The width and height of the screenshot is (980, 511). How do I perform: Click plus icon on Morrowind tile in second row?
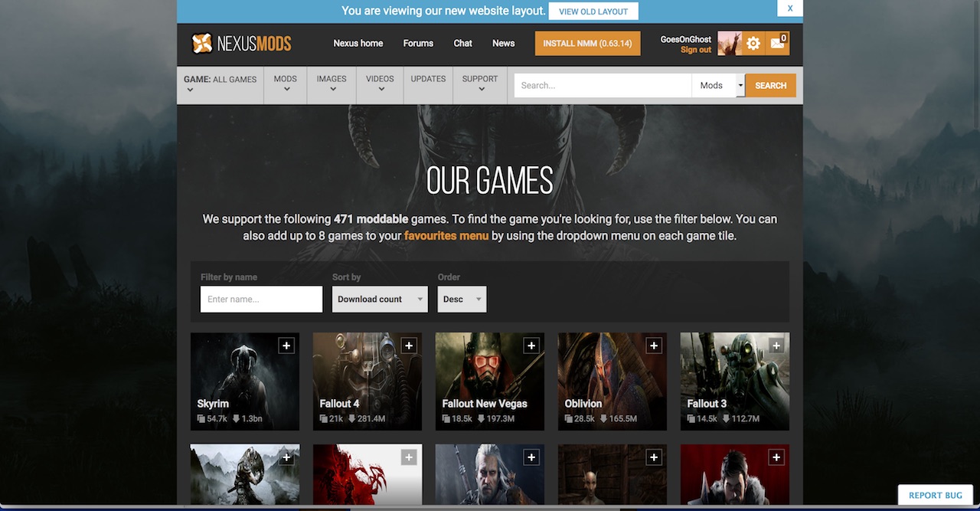(x=654, y=457)
